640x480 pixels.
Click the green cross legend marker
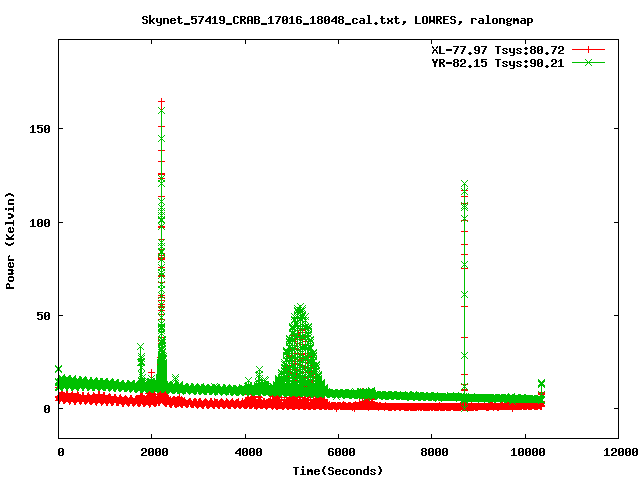[x=588, y=62]
